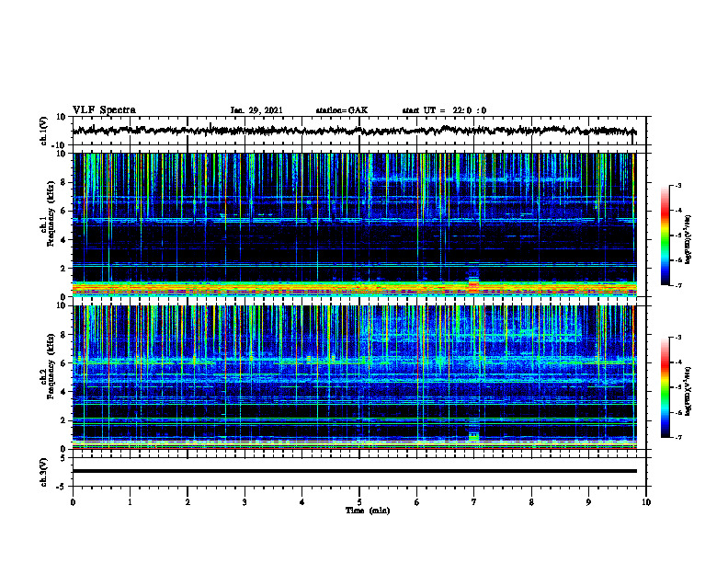Click the ch.2 frequency axis "2" tick label
The image size is (728, 563).
[63, 420]
